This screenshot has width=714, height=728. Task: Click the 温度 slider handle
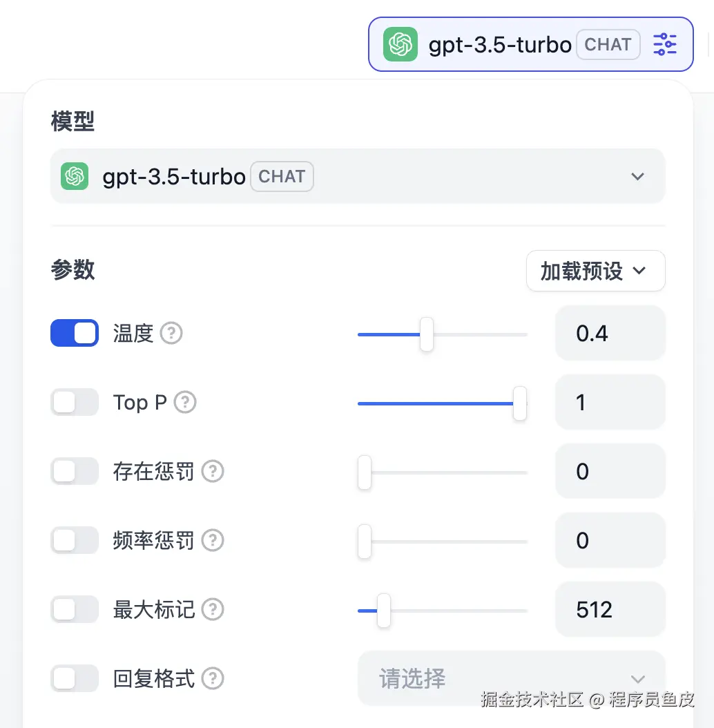[427, 334]
